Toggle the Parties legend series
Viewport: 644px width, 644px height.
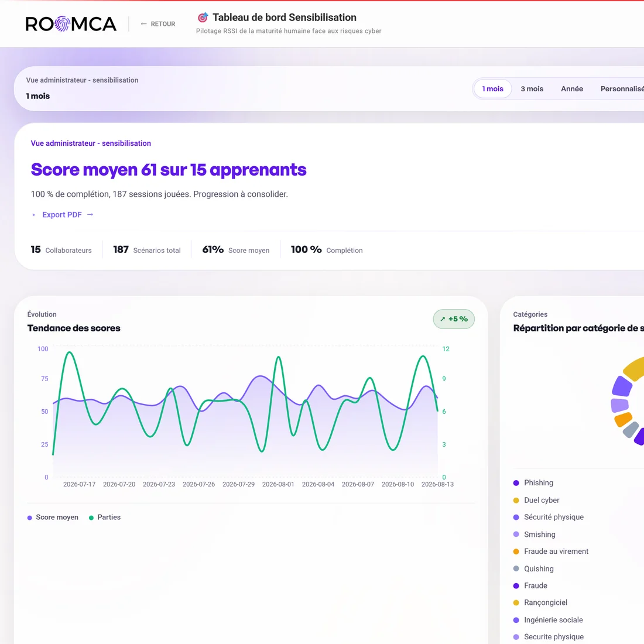click(x=105, y=518)
